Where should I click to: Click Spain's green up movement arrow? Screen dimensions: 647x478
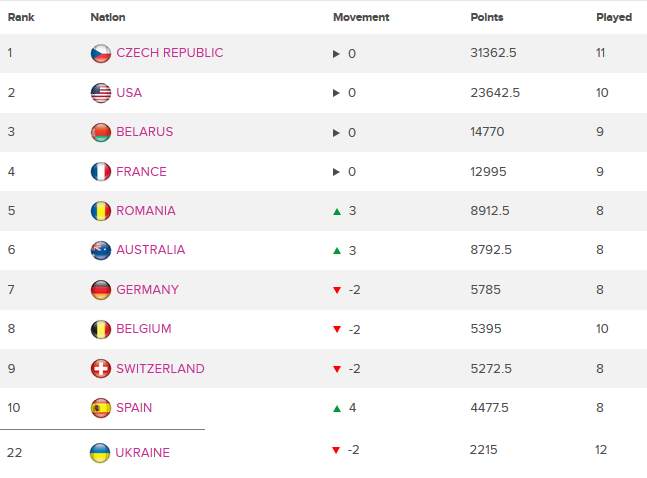337,408
